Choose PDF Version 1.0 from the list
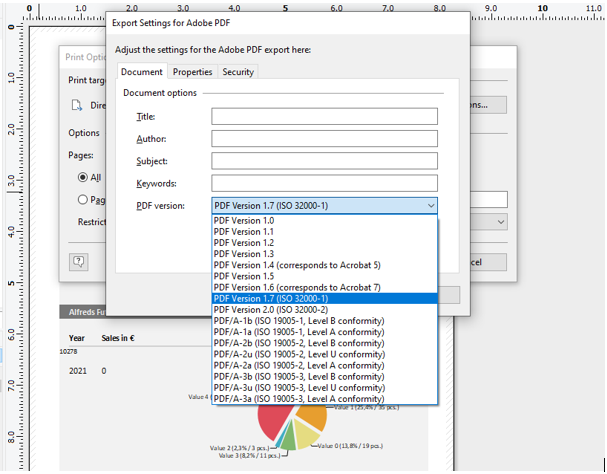The image size is (607, 474). [x=324, y=220]
